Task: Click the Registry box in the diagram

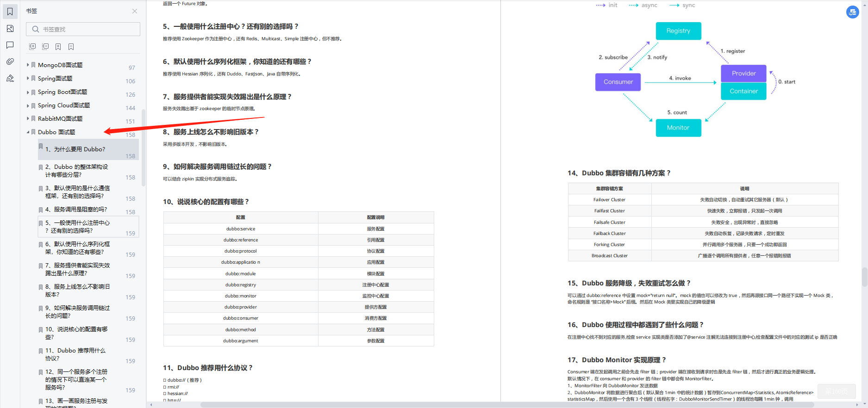Action: pos(678,31)
